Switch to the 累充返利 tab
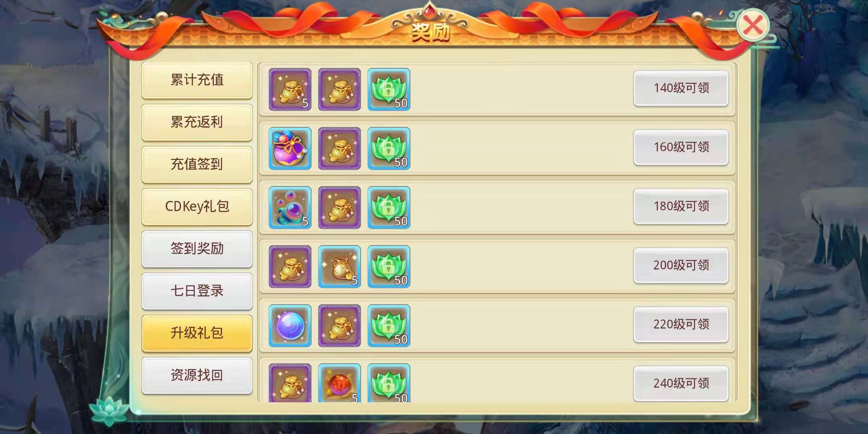Viewport: 868px width, 434px height. click(x=197, y=122)
